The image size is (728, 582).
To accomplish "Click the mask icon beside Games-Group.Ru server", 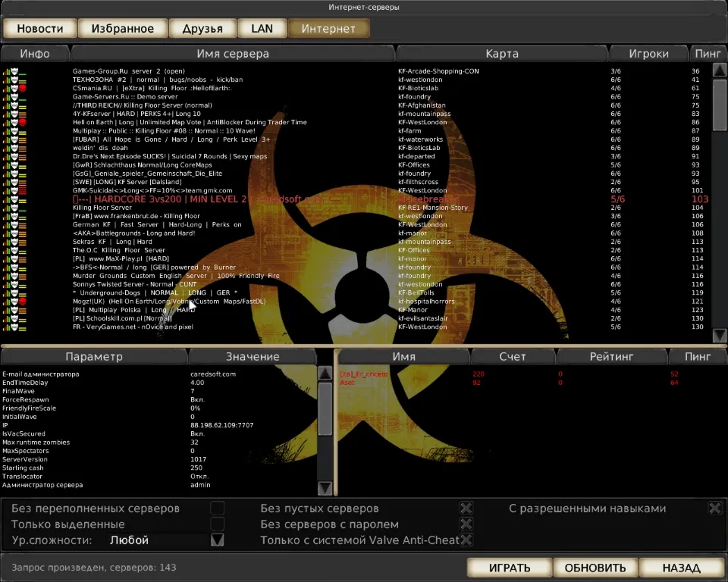I will (14, 71).
